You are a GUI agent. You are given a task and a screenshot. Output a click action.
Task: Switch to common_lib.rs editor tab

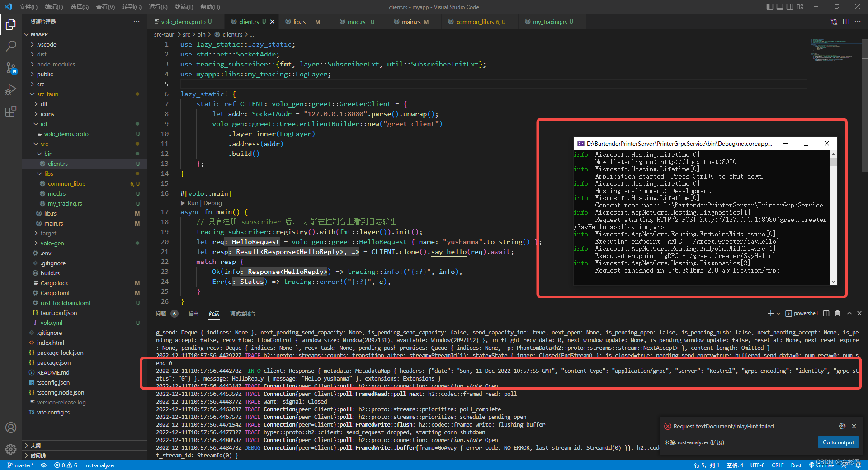475,22
